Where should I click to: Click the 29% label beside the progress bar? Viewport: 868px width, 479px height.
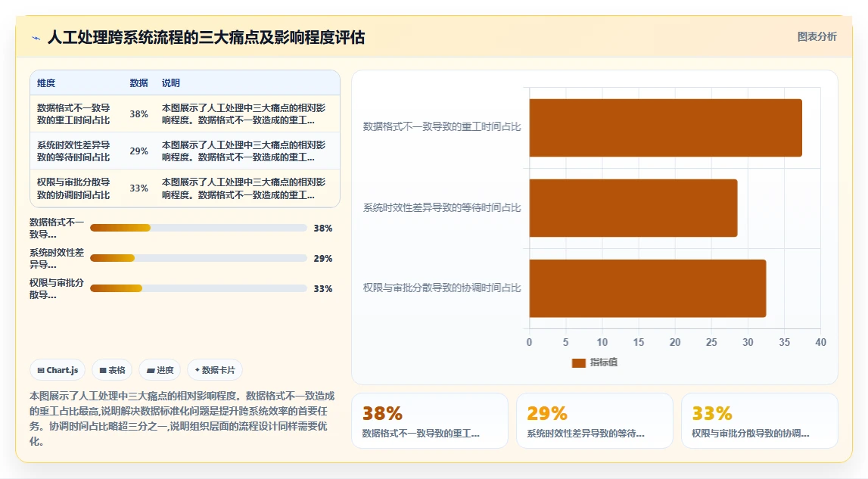point(322,259)
